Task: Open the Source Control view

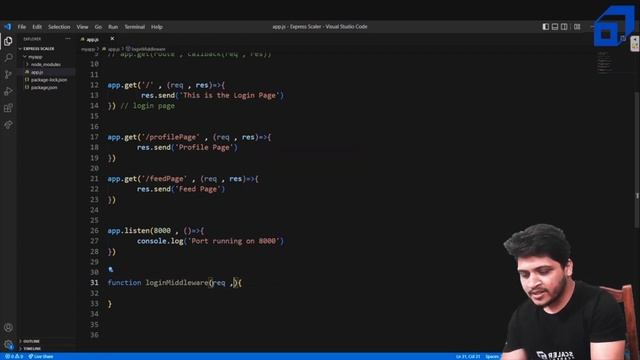Action: (8, 74)
